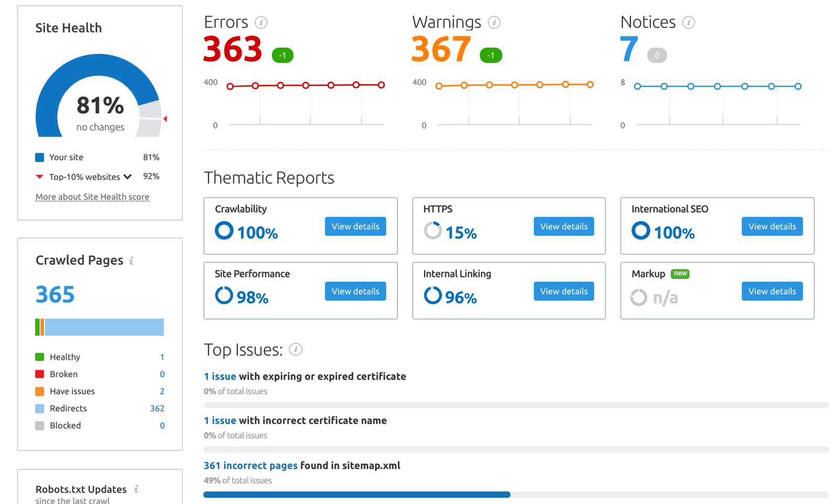This screenshot has width=839, height=504.
Task: Click the green -1 badge beside Errors
Action: click(x=282, y=55)
